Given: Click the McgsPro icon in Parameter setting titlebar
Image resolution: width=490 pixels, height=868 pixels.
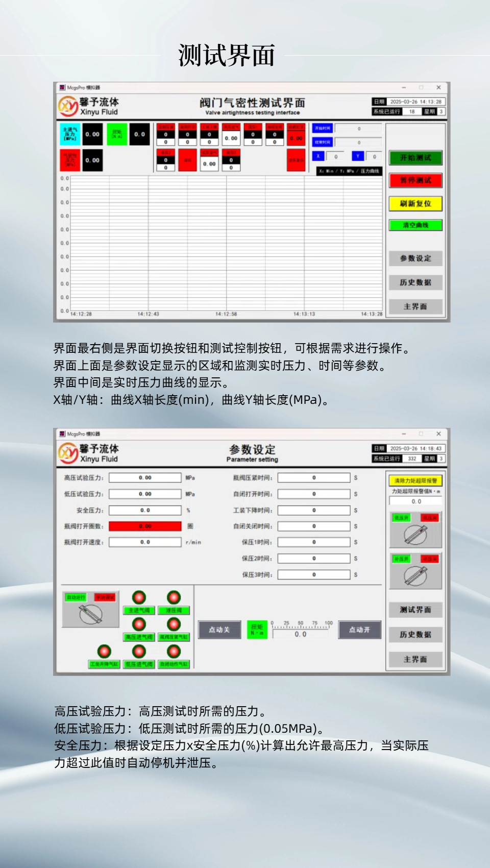Looking at the screenshot, I should point(62,434).
